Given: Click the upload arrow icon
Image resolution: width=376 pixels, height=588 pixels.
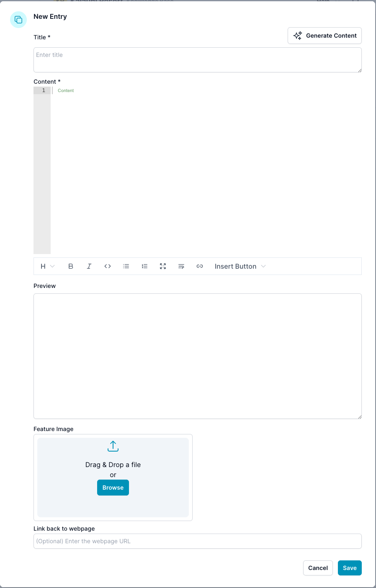Looking at the screenshot, I should click(113, 446).
